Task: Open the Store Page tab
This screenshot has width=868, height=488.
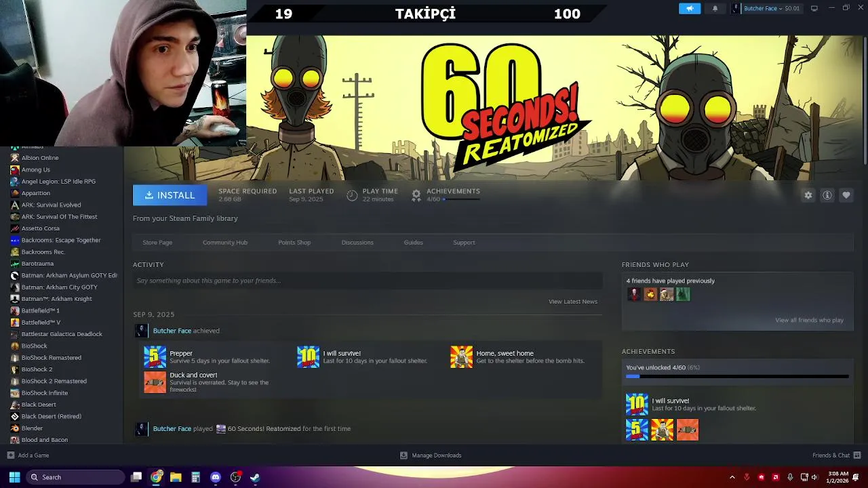Action: pos(157,243)
